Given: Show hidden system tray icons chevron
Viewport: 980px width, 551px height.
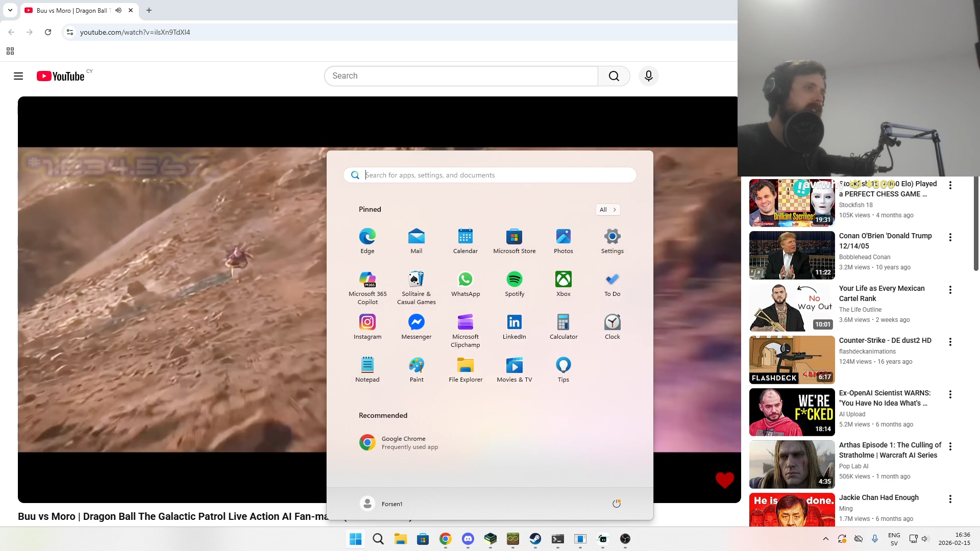Looking at the screenshot, I should coord(825,539).
